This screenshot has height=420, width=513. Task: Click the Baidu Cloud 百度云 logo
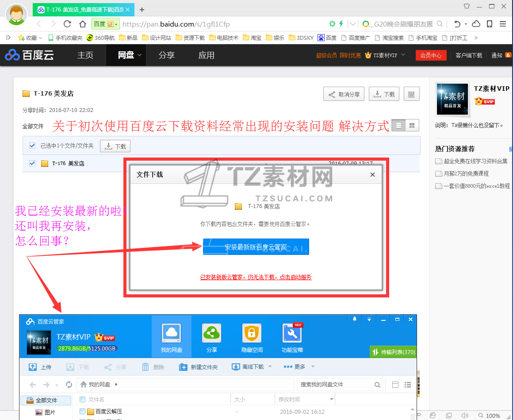tap(30, 55)
